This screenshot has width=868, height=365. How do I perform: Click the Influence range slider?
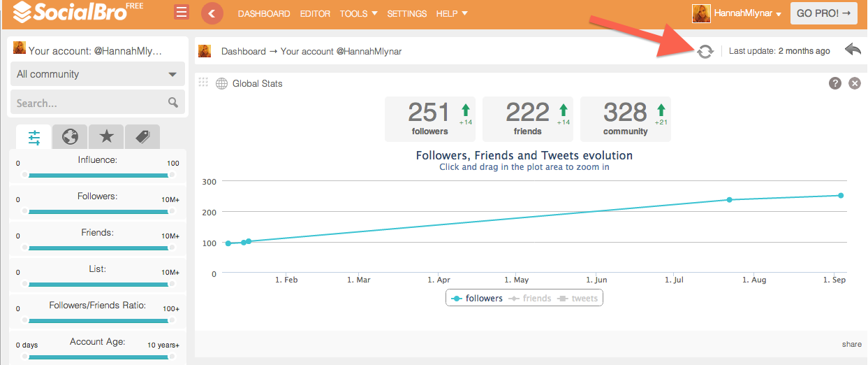98,175
